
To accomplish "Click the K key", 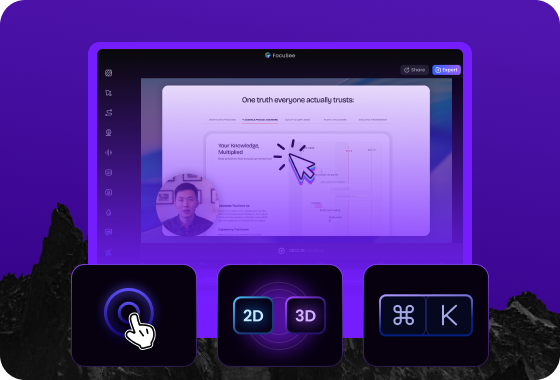I will (x=449, y=315).
